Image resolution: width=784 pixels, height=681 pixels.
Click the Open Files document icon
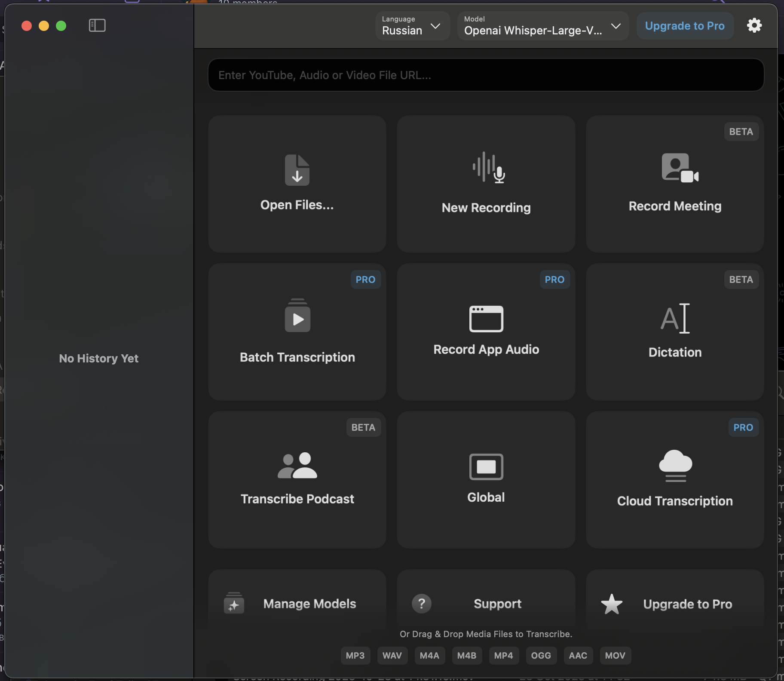tap(297, 170)
